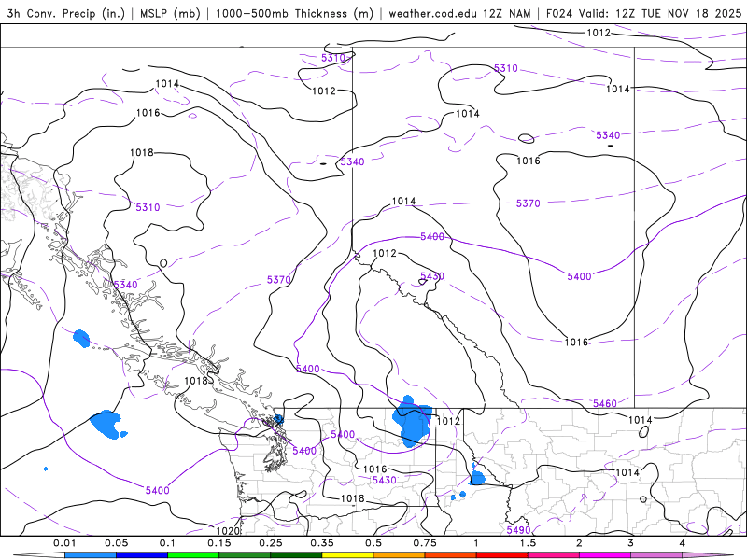Select the yellow legend swatch after 0.35
This screenshot has height=560, width=747.
pos(347,555)
